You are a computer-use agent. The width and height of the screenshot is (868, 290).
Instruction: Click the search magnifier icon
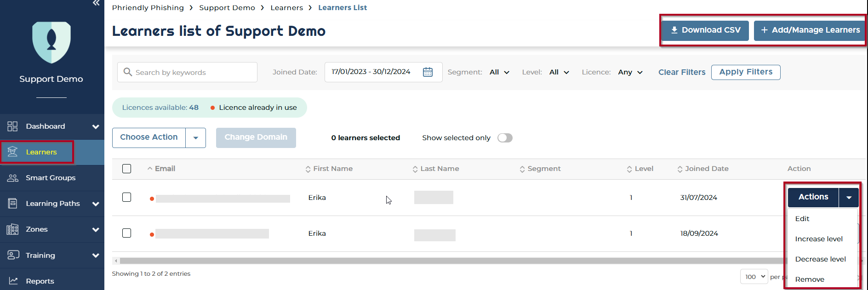pos(127,72)
